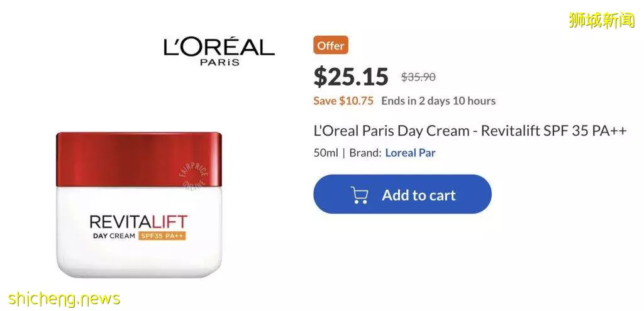Click the $25.15 offer price

click(351, 77)
